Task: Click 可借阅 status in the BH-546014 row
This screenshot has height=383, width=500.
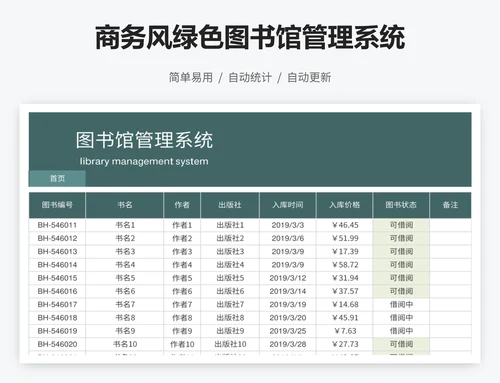Action: tap(401, 265)
